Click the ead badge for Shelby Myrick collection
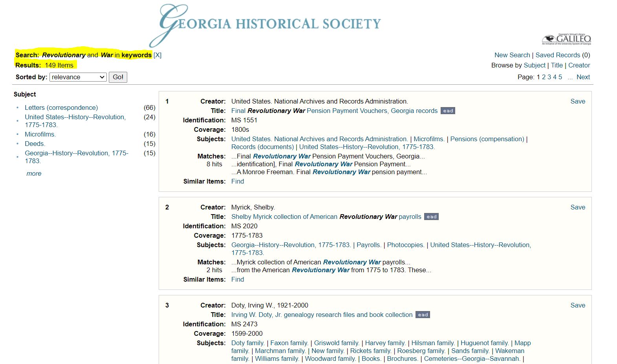The height and width of the screenshot is (364, 617). (x=431, y=217)
